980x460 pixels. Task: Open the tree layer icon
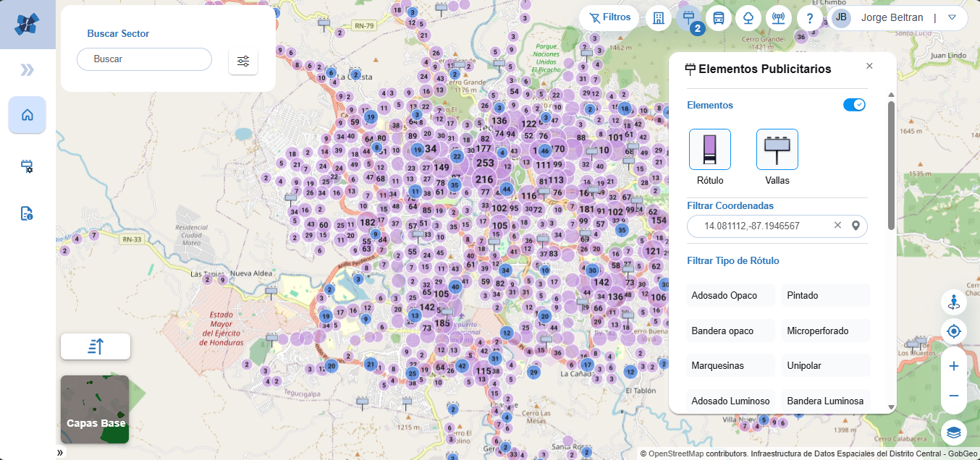[748, 18]
